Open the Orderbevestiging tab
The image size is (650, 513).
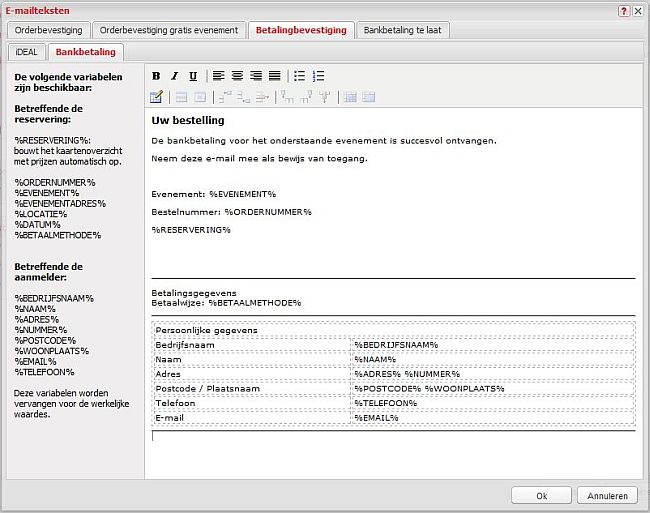point(49,30)
